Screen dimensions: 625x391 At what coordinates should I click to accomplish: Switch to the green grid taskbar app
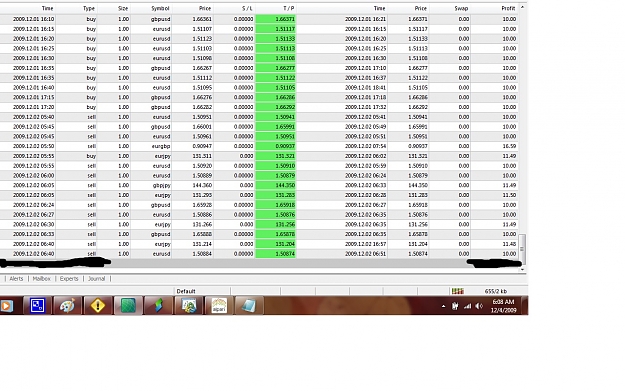click(x=128, y=306)
